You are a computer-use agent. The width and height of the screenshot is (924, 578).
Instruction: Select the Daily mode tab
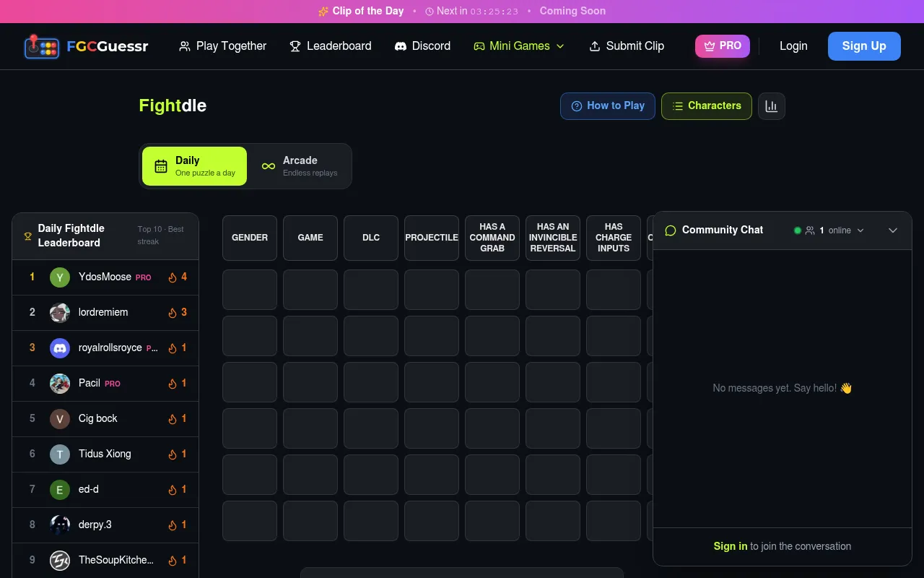click(194, 166)
